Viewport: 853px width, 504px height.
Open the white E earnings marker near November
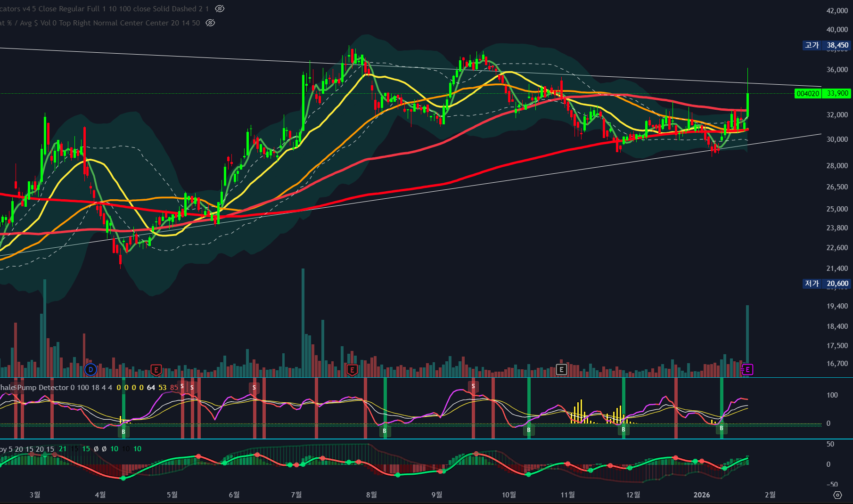561,370
